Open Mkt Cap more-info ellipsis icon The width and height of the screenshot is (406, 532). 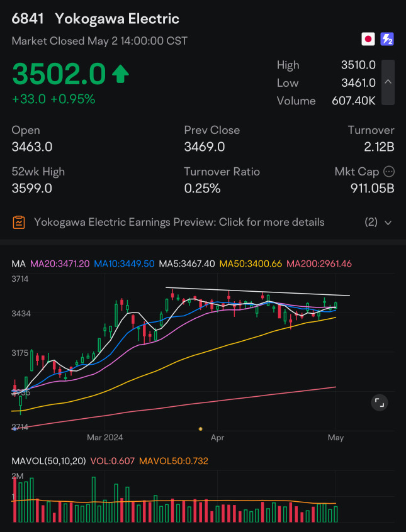coord(388,172)
